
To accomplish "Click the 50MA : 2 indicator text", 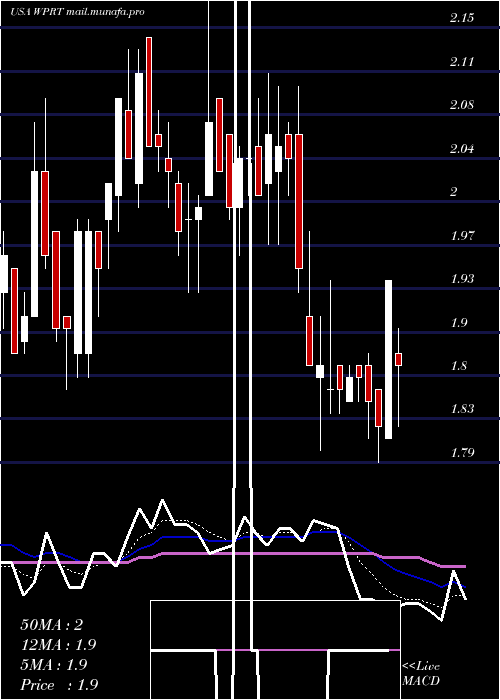I will click(52, 625).
